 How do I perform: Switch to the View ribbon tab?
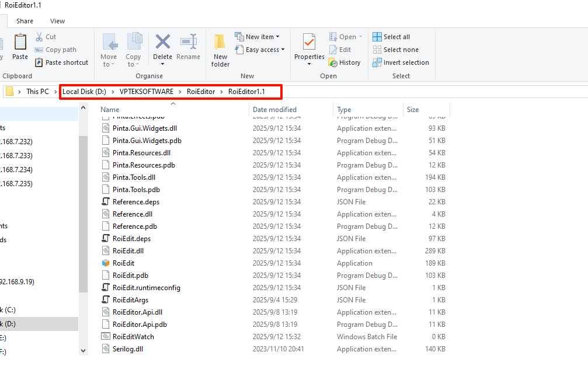(57, 21)
